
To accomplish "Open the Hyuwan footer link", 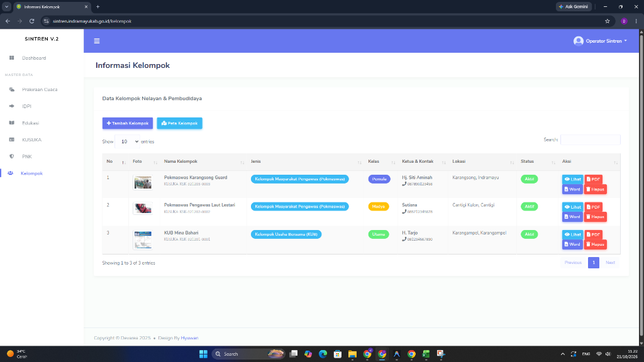I will (x=189, y=338).
